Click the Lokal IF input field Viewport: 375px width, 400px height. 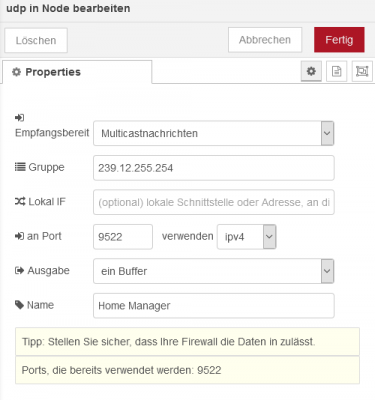(214, 202)
